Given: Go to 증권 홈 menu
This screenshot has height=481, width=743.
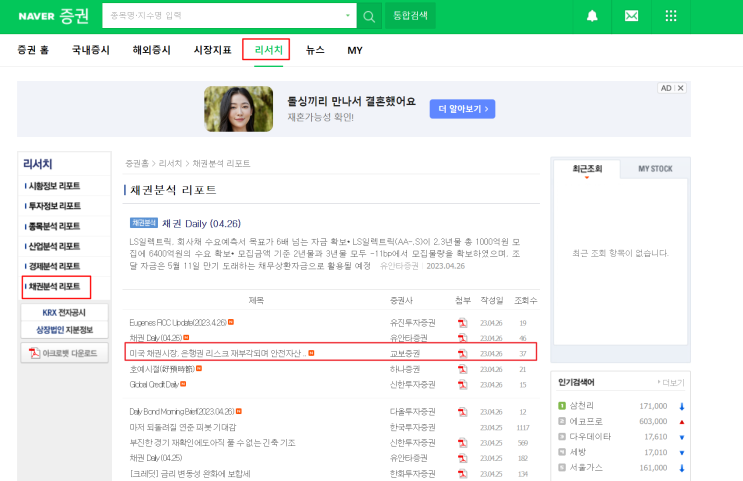Looking at the screenshot, I should tap(33, 50).
